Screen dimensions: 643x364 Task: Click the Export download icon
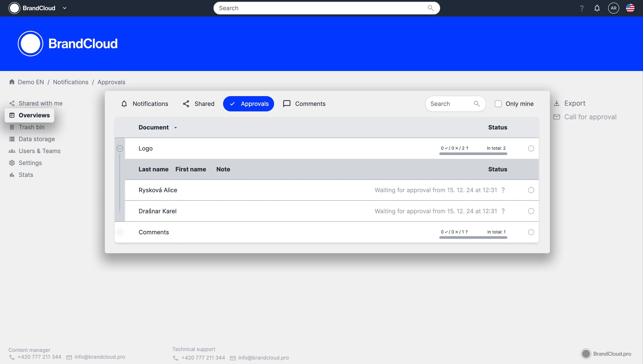[556, 103]
